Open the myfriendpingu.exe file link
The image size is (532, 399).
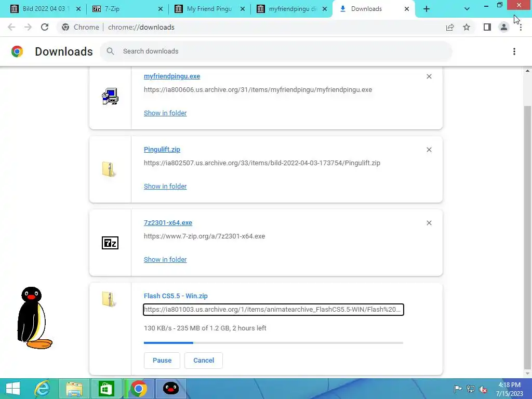tap(172, 76)
